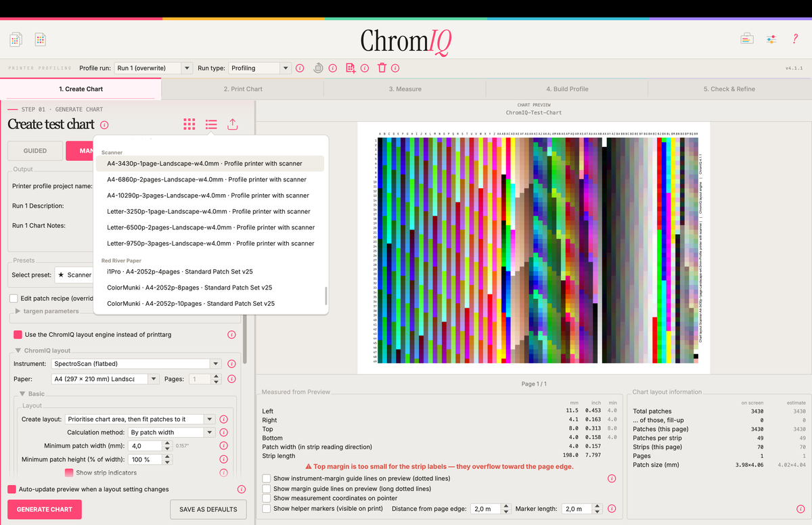Click the Marker length stepper arrows

point(596,509)
